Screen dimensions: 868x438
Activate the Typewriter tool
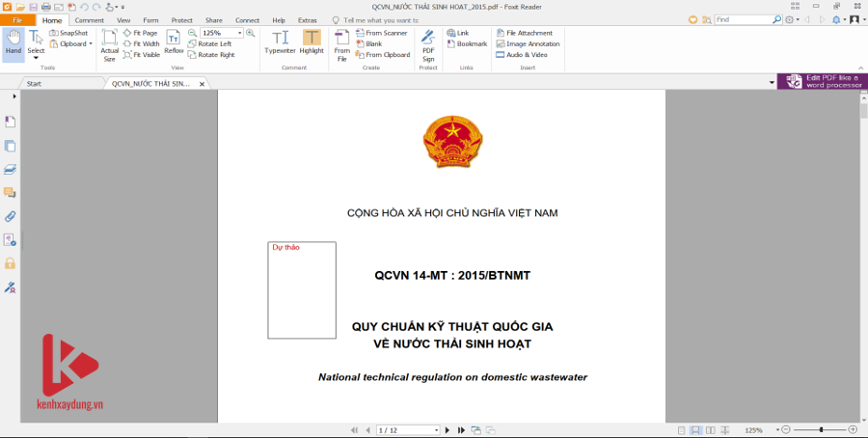pos(280,41)
